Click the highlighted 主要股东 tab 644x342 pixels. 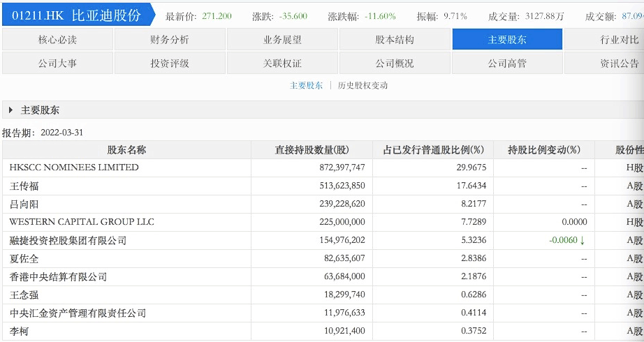(507, 40)
